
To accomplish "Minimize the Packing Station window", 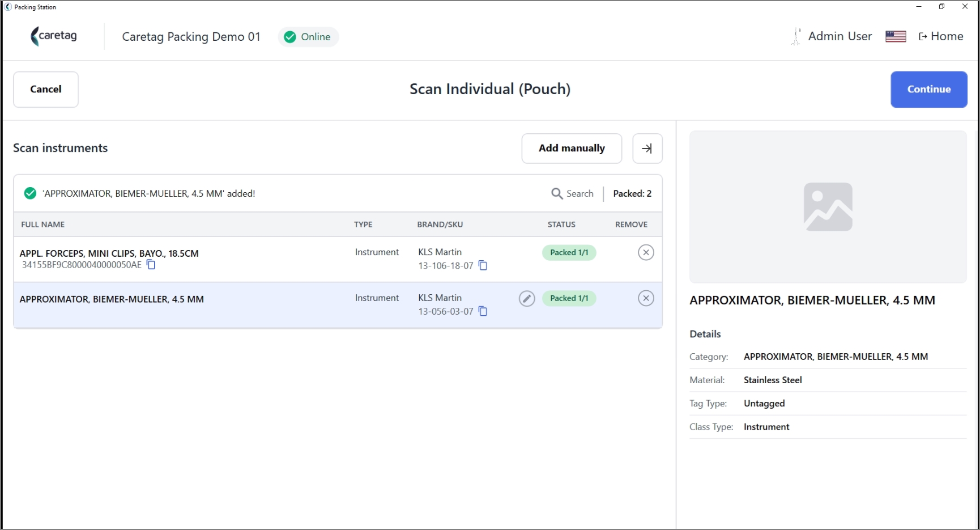I will [919, 7].
